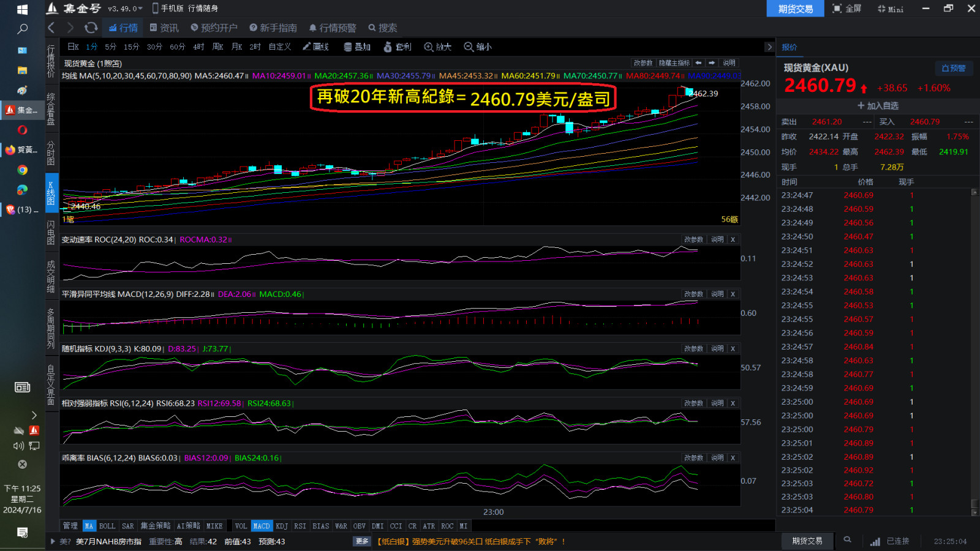Toggle the BOLL main indicator

pyautogui.click(x=107, y=526)
